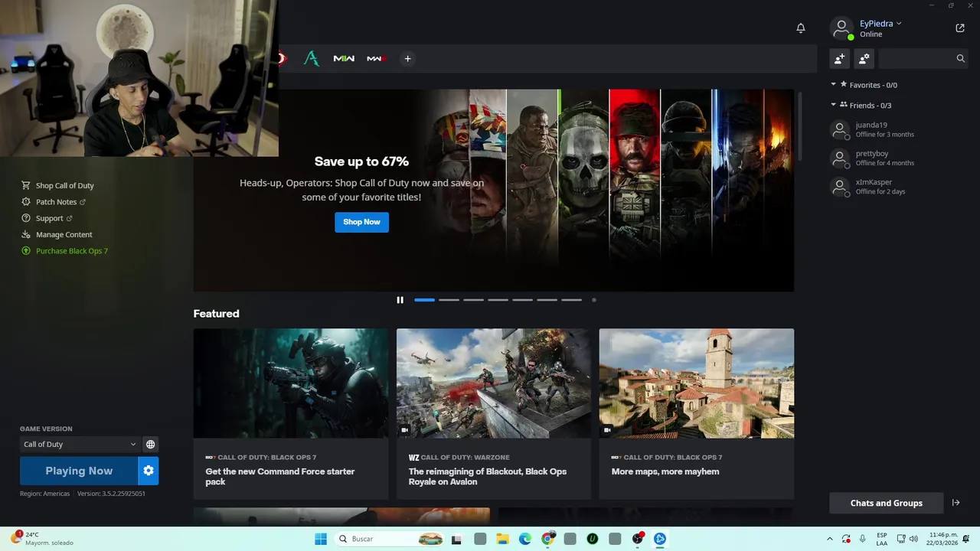Click the Add a Friend icon
Viewport: 980px width, 551px height.
pyautogui.click(x=840, y=58)
